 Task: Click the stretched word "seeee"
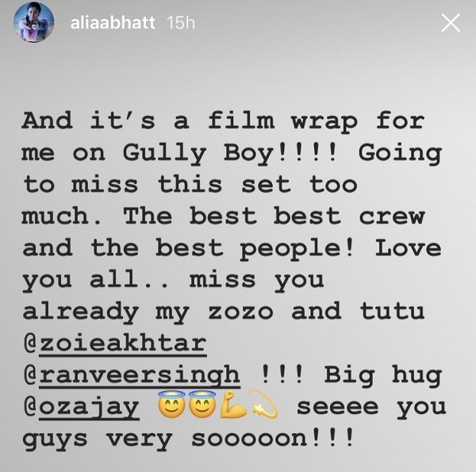click(338, 408)
